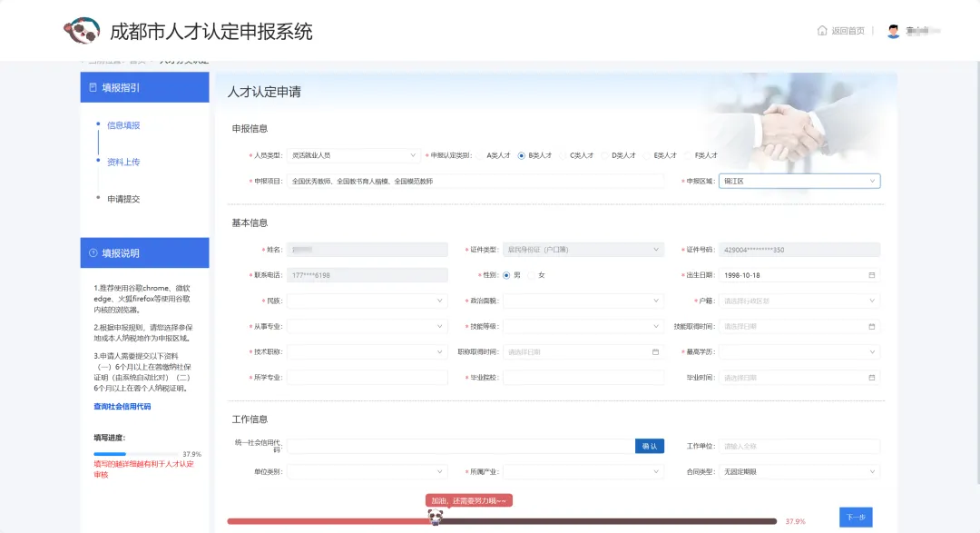Select C类人才 radio option
Viewport: 980px width, 533px height.
[x=563, y=155]
